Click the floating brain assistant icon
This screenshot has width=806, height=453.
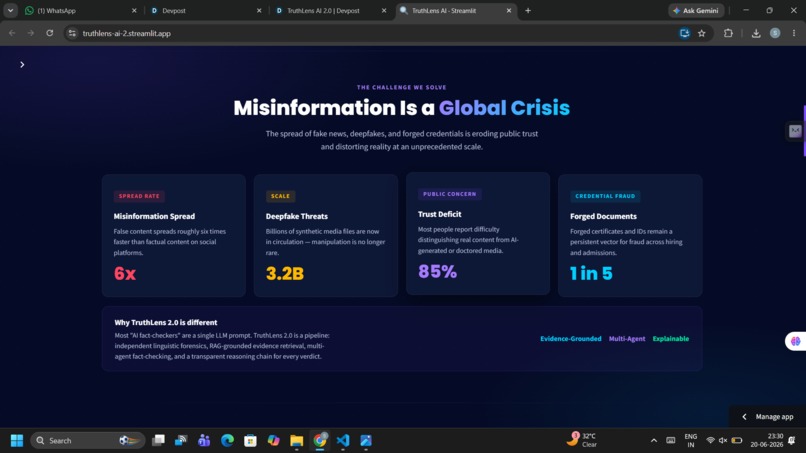tap(795, 341)
